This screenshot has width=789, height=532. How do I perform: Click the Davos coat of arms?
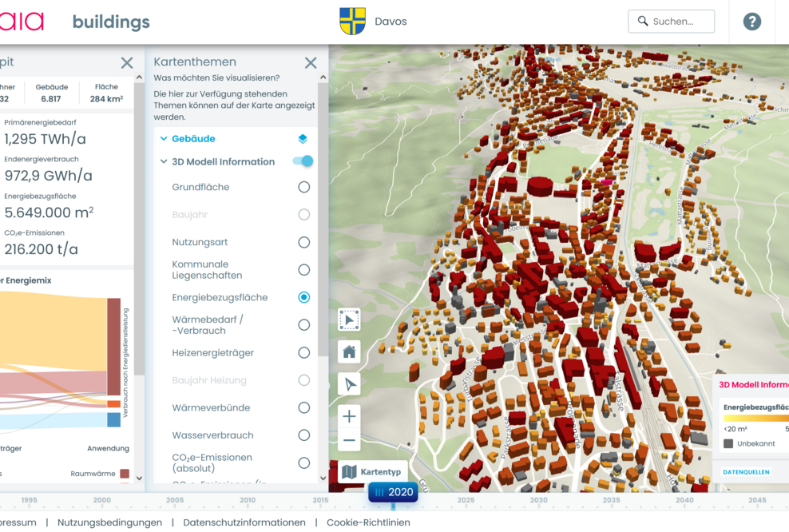click(x=352, y=22)
